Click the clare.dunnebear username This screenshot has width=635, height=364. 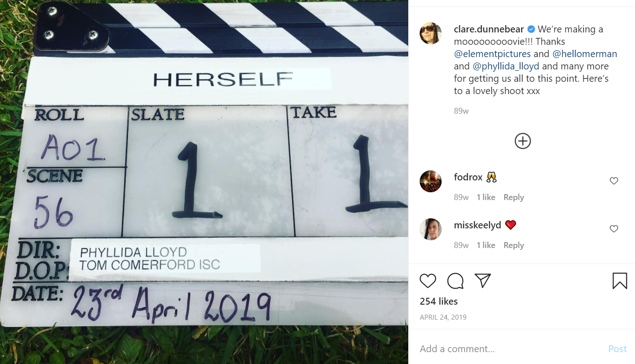(489, 29)
